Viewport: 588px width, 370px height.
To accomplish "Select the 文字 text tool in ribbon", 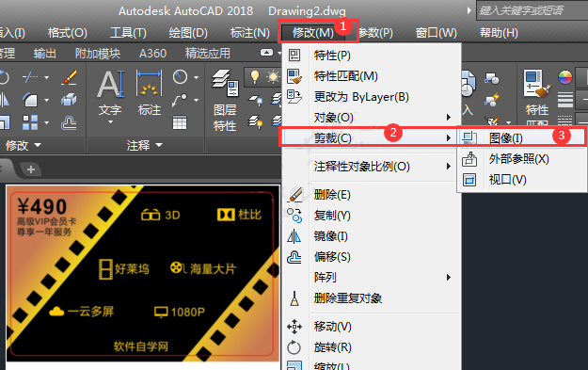I will pos(110,92).
